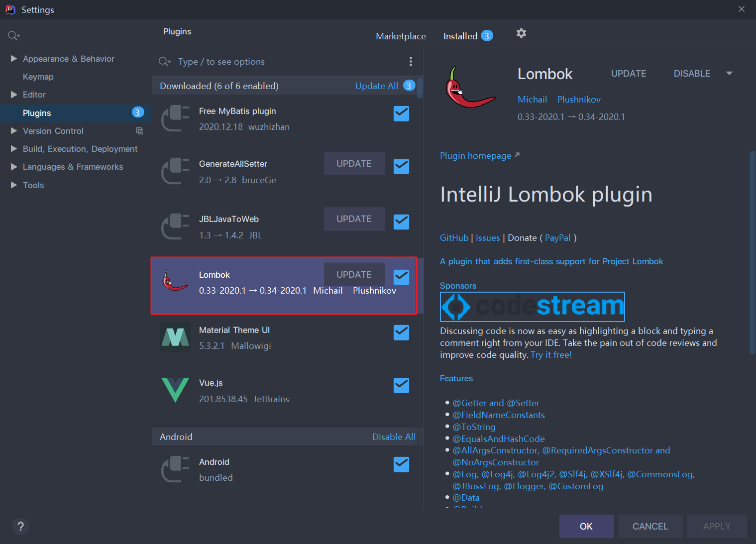
Task: Disable the Free MyBatis plugin checkbox
Action: tap(401, 113)
